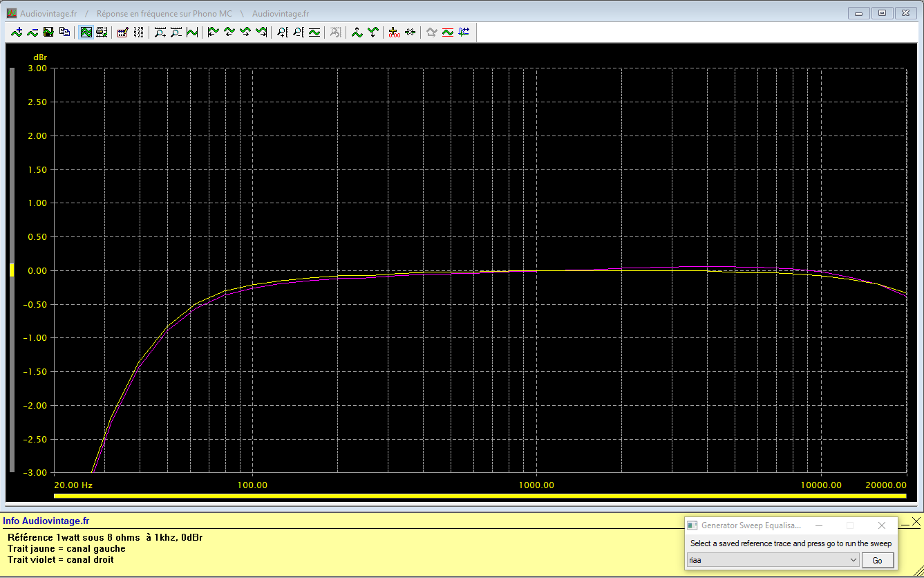
Task: Click the 0.00 Y-axis label
Action: click(x=37, y=271)
